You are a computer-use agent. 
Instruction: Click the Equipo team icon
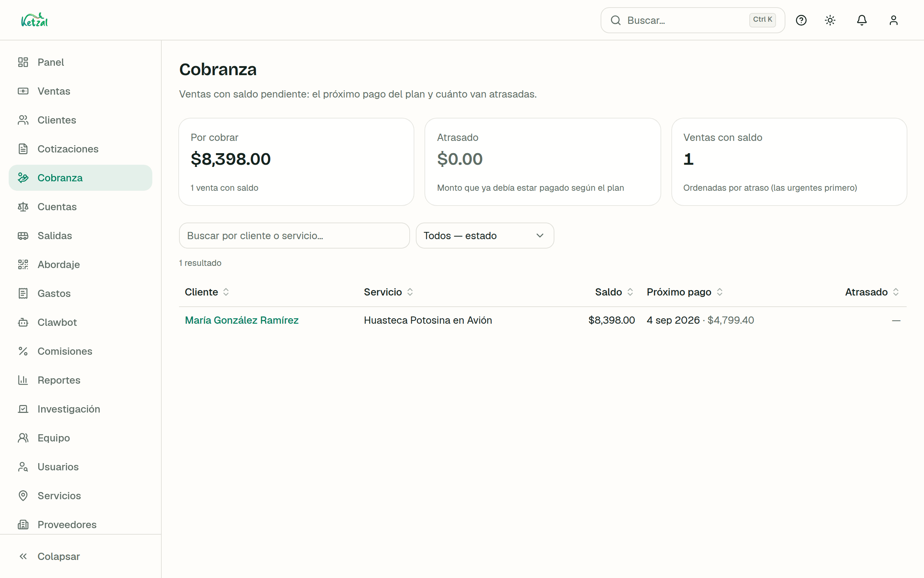(23, 438)
